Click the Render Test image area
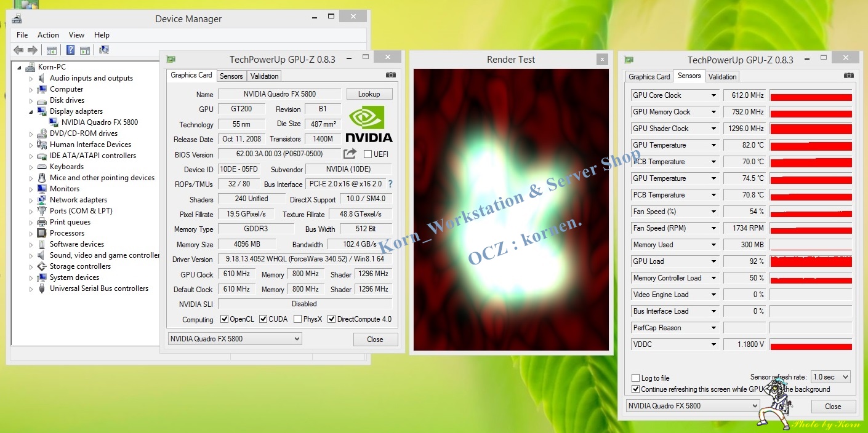The width and height of the screenshot is (868, 433). click(511, 210)
